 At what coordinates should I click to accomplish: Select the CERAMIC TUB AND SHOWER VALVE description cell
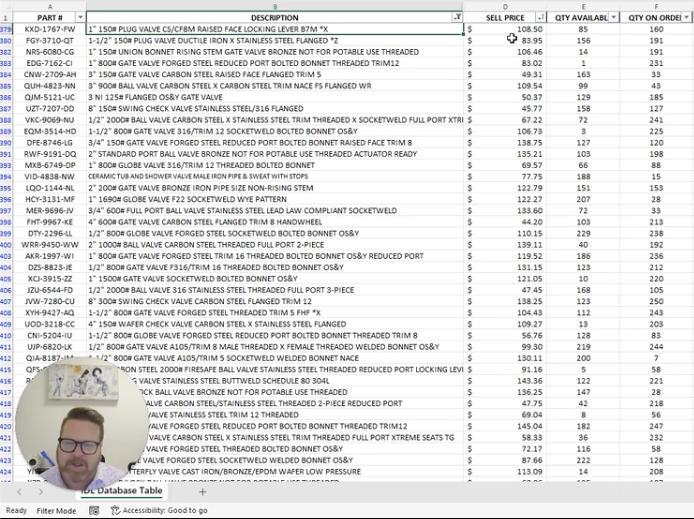click(x=275, y=177)
